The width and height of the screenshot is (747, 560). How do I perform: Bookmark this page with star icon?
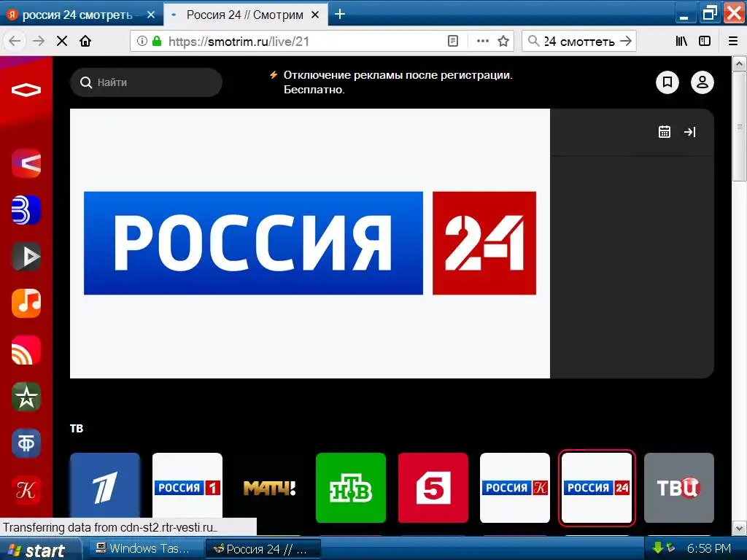point(503,41)
